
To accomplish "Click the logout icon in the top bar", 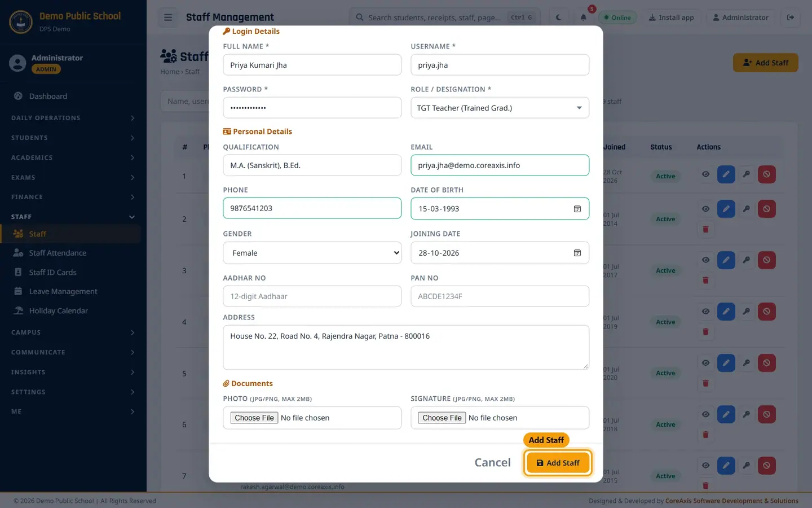I will (x=791, y=17).
